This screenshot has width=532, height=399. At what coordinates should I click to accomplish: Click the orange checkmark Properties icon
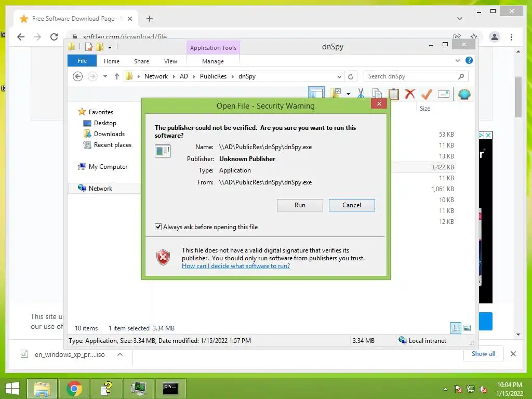pyautogui.click(x=427, y=94)
